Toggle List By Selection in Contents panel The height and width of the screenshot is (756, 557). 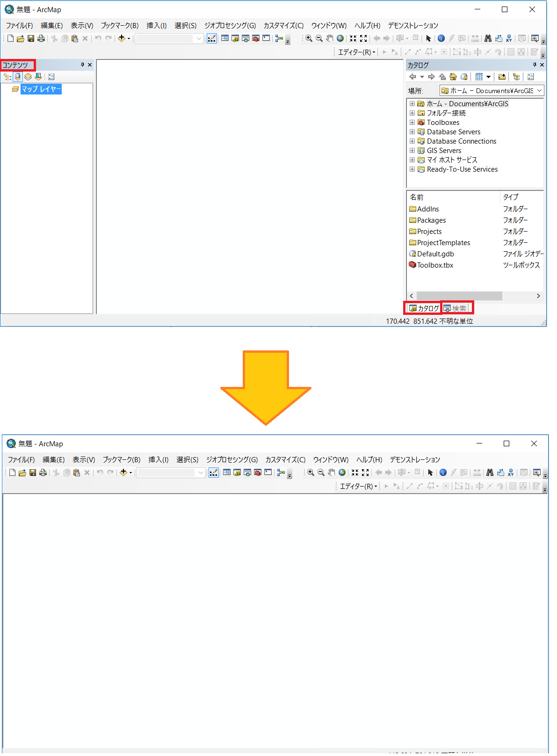click(x=38, y=77)
